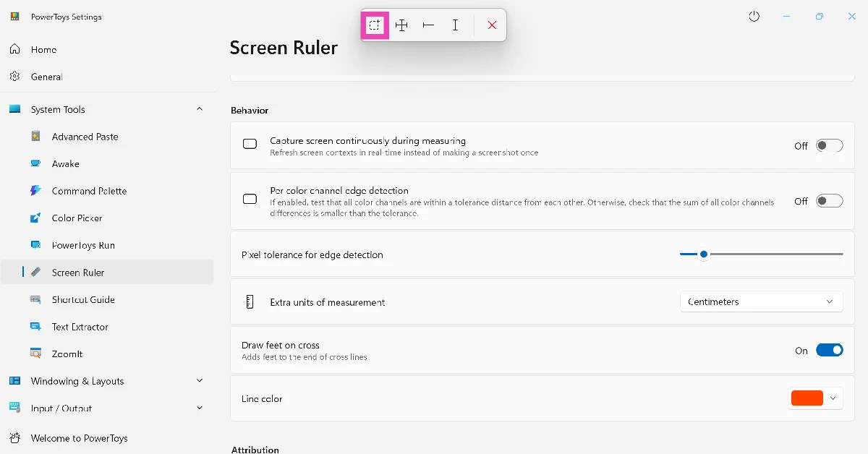
Task: Click the per color channel row icon
Action: click(250, 199)
